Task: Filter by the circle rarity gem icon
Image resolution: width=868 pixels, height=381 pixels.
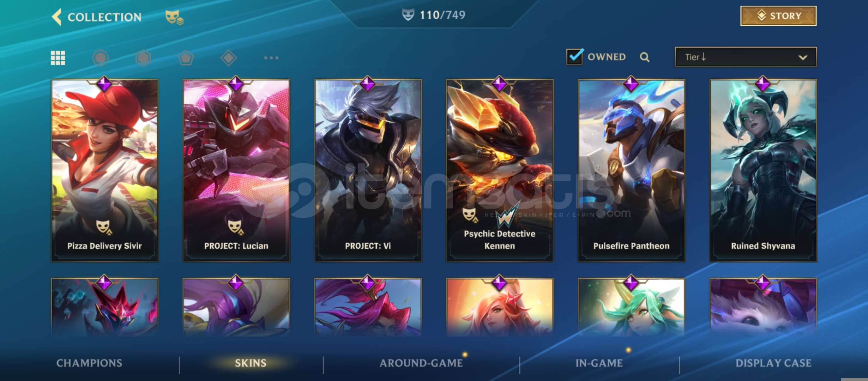Action: click(x=101, y=58)
